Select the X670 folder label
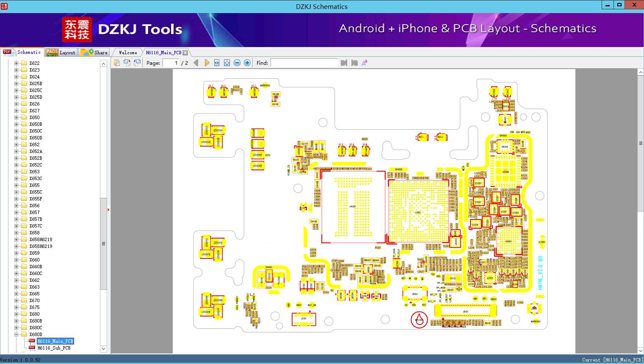The height and width of the screenshot is (364, 644). pyautogui.click(x=34, y=300)
